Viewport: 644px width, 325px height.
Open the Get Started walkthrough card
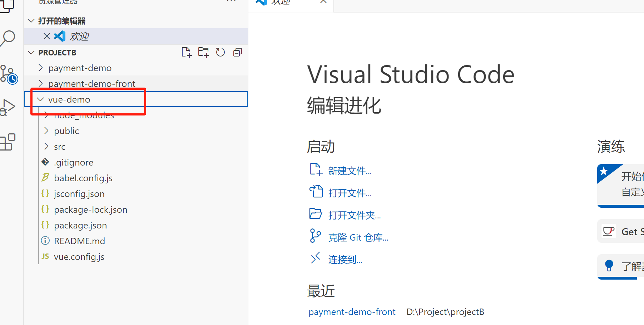point(621,231)
